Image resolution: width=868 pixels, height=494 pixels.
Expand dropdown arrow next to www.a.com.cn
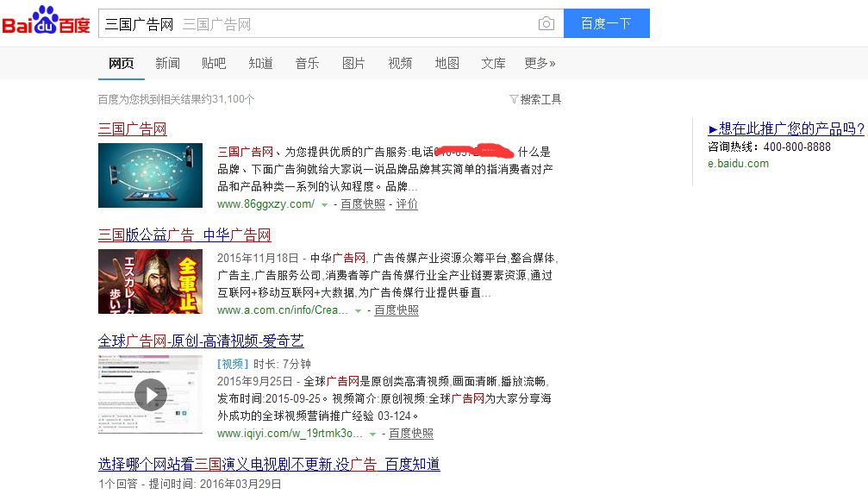pos(359,311)
